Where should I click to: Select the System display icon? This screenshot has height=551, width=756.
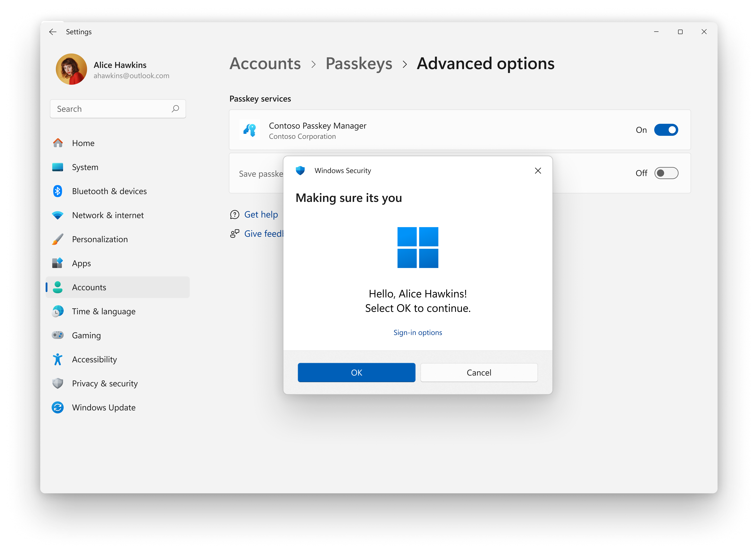click(x=58, y=167)
